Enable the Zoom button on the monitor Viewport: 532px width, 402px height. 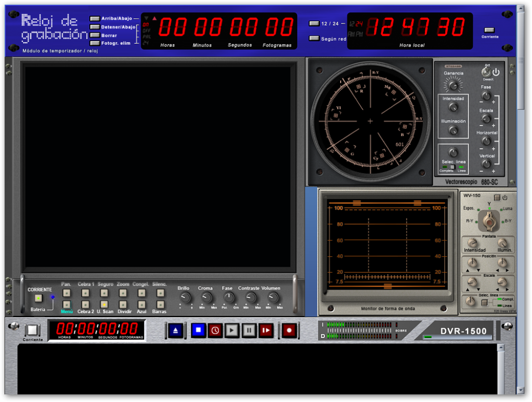[123, 293]
